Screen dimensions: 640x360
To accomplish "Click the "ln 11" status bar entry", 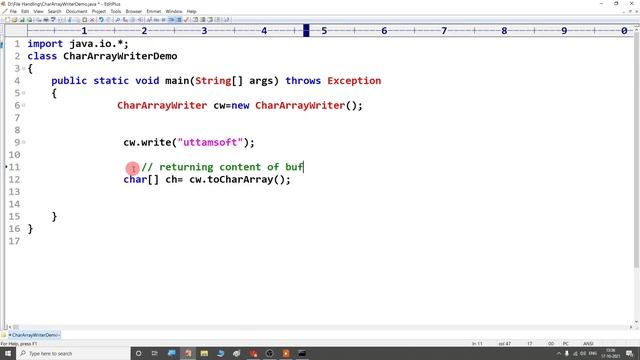I will coord(477,344).
